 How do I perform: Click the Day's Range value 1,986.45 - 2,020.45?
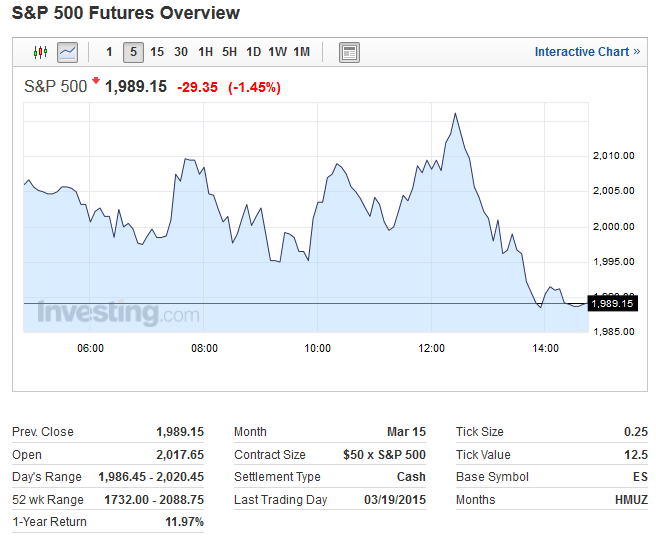pos(151,477)
